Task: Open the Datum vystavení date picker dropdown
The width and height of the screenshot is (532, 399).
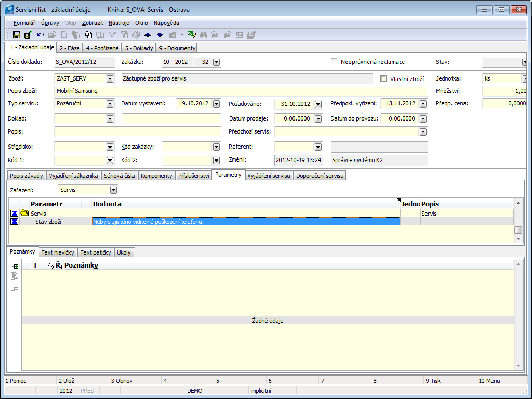Action: pos(217,103)
